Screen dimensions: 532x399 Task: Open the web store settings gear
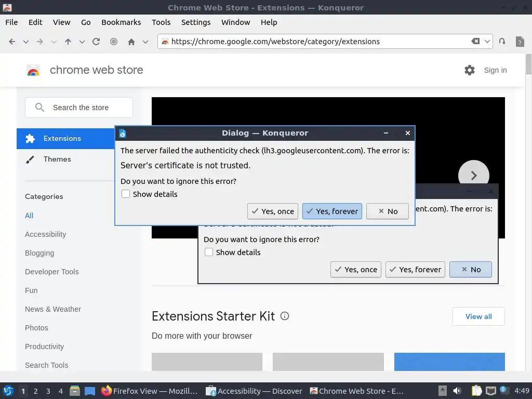(470, 70)
